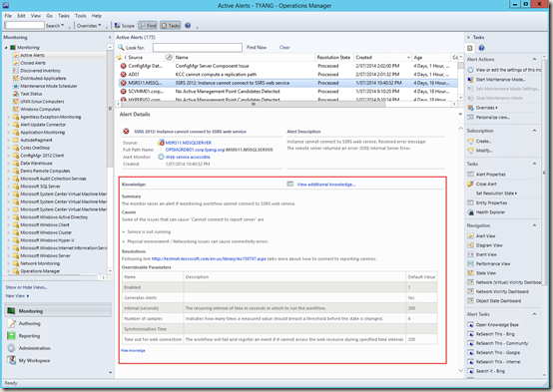Click the Open Knowledge Base icon

pyautogui.click(x=470, y=324)
